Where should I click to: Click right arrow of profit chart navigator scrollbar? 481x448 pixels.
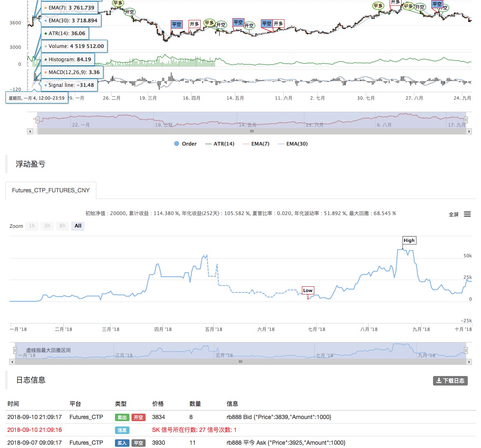pyautogui.click(x=469, y=362)
